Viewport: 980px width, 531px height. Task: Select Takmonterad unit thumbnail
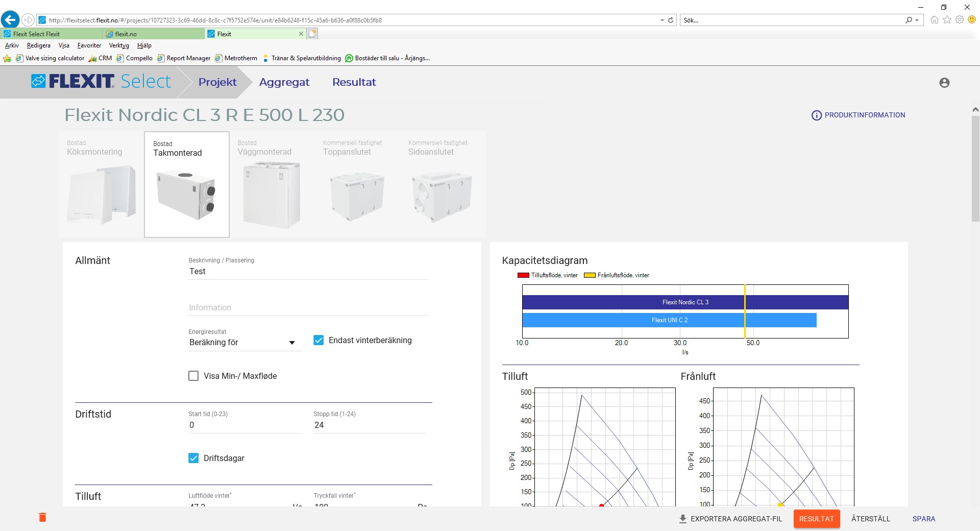[187, 185]
